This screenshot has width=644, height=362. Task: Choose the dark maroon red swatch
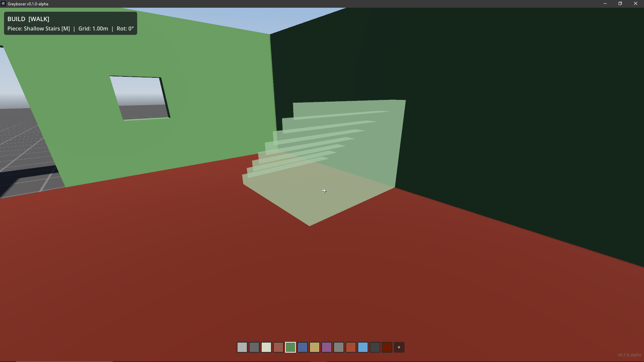coord(387,347)
